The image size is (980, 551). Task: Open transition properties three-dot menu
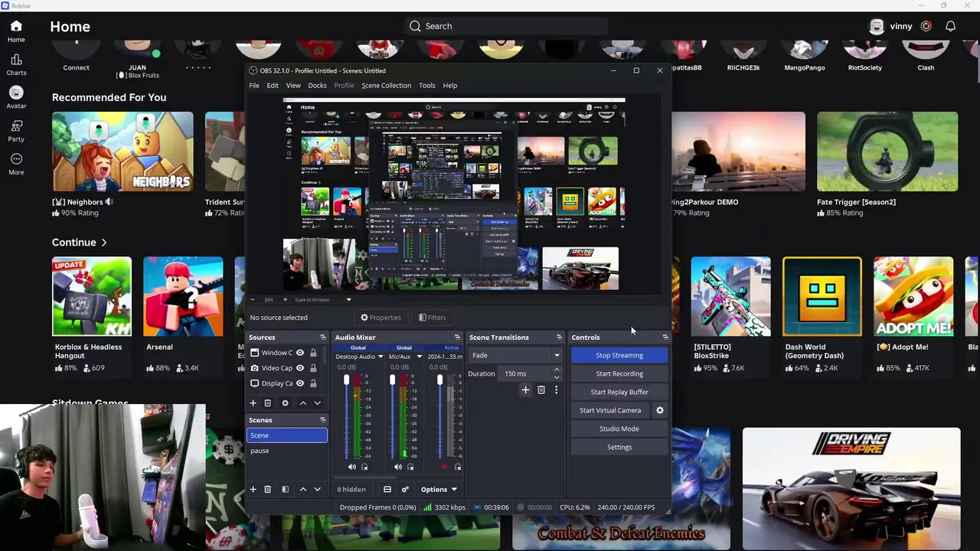(x=556, y=390)
